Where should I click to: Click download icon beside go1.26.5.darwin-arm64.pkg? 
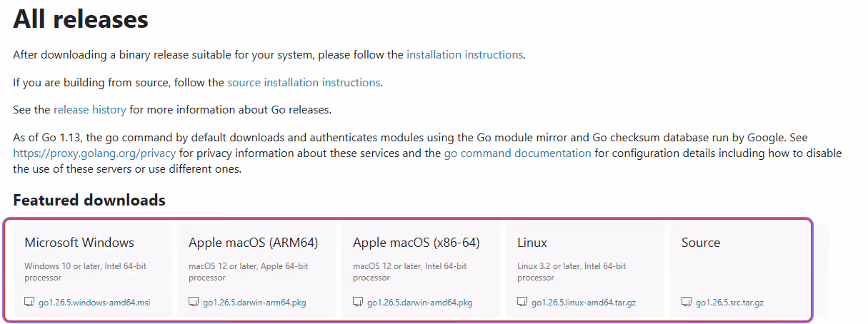(x=194, y=302)
